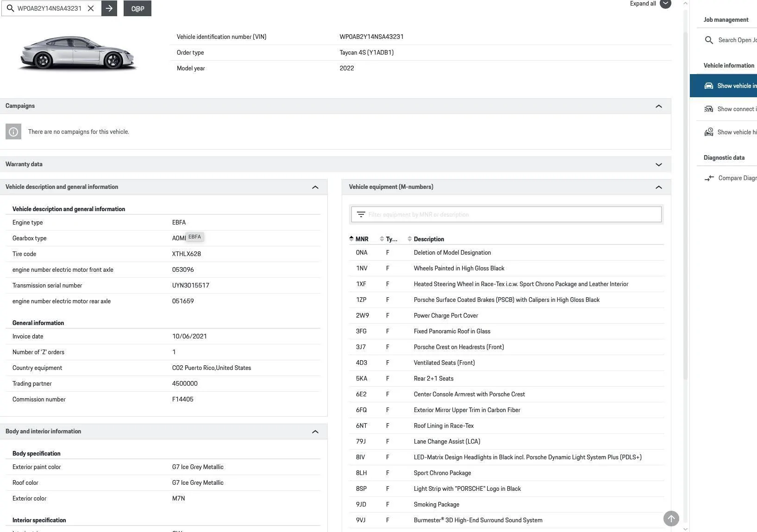Click the compare arrows icon in sidebar

click(709, 178)
